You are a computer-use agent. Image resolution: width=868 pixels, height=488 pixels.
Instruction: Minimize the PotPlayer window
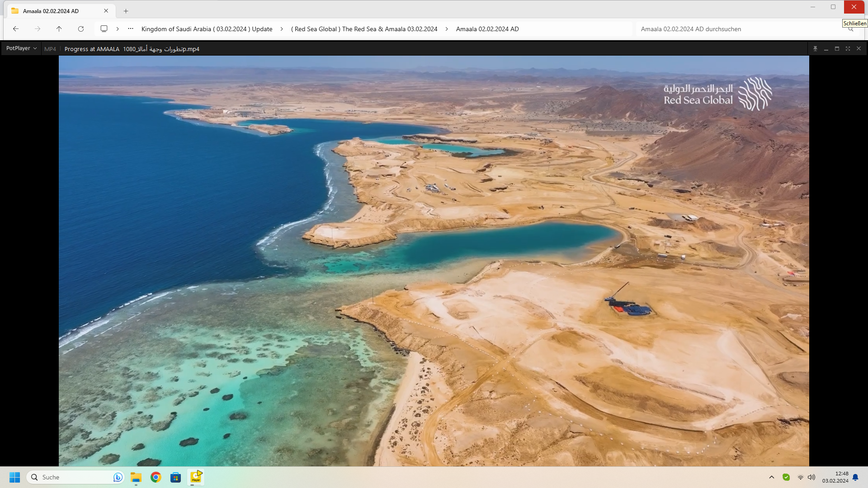tap(826, 48)
